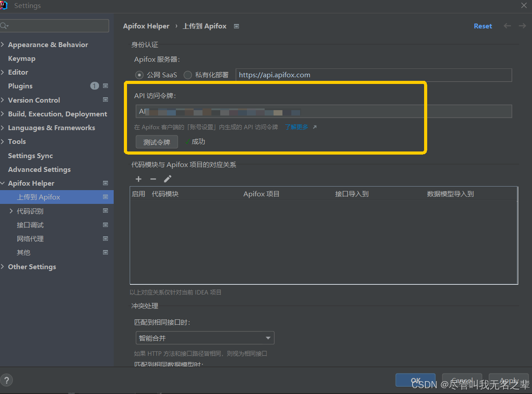Image resolution: width=532 pixels, height=394 pixels.
Task: Click the Reset link
Action: 483,26
